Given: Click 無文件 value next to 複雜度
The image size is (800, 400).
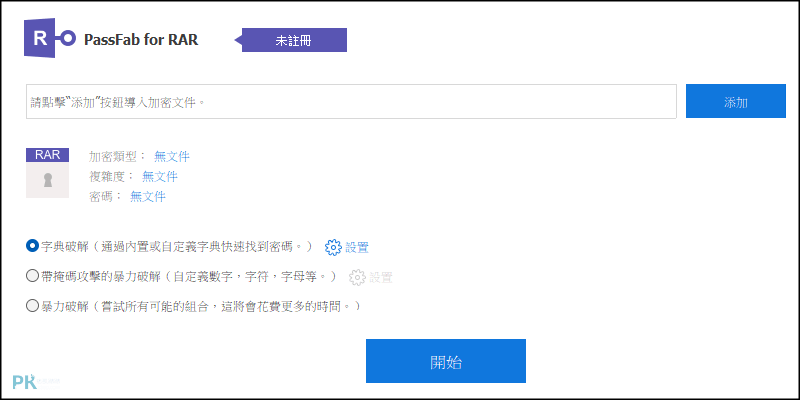Looking at the screenshot, I should pyautogui.click(x=160, y=177).
